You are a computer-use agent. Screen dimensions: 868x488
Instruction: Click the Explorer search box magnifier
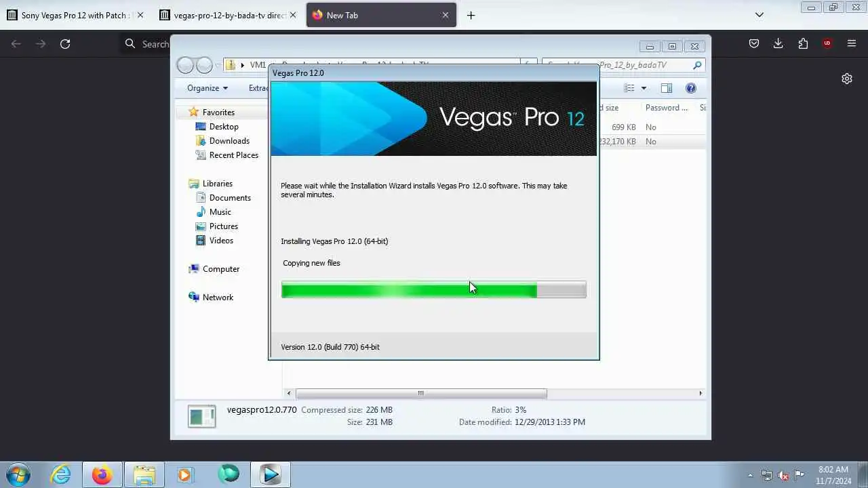697,65
